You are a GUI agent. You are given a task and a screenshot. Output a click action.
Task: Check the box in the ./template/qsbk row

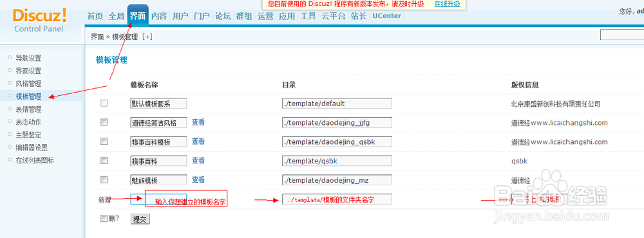(x=104, y=160)
